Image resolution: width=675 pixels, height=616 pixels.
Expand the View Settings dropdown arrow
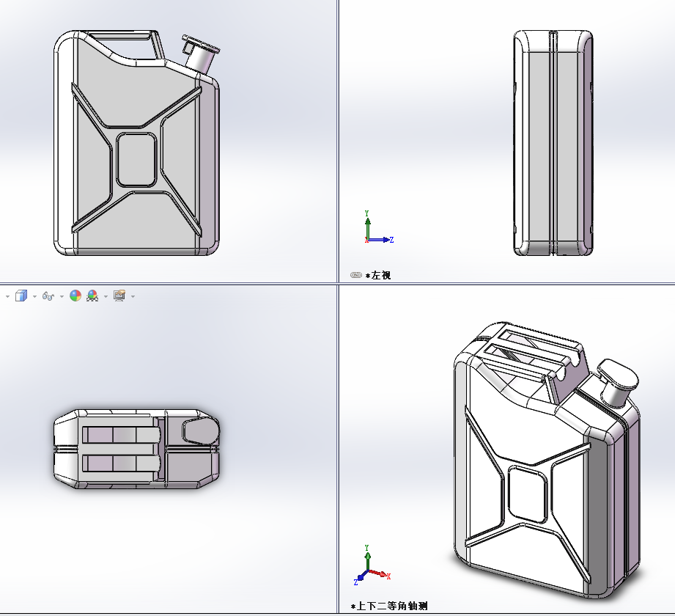pos(133,296)
